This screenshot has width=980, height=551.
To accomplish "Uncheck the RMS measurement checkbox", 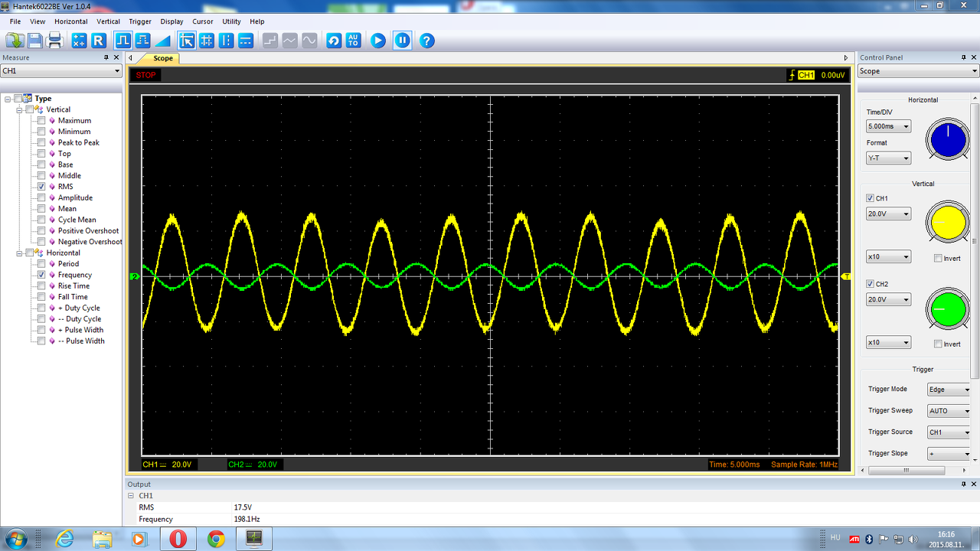I will coord(41,187).
